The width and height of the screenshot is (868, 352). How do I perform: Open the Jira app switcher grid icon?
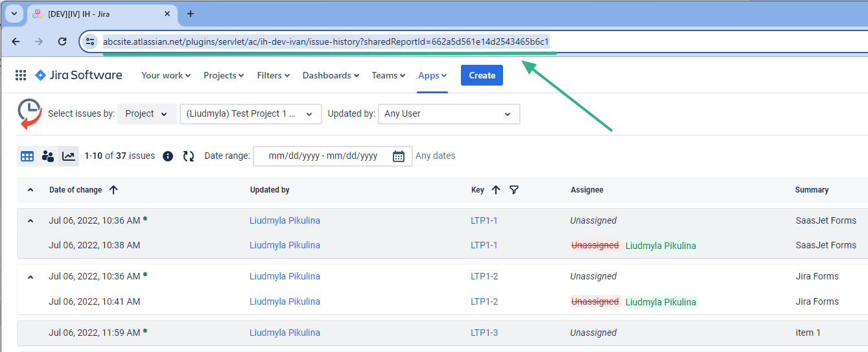(21, 75)
